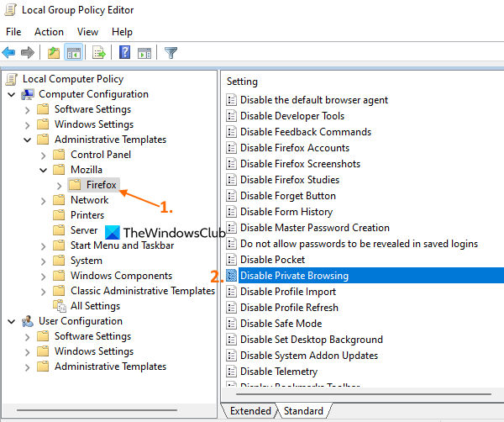Screen dimensions: 504x422
Task: Open Help with question mark icon
Action: (x=124, y=52)
